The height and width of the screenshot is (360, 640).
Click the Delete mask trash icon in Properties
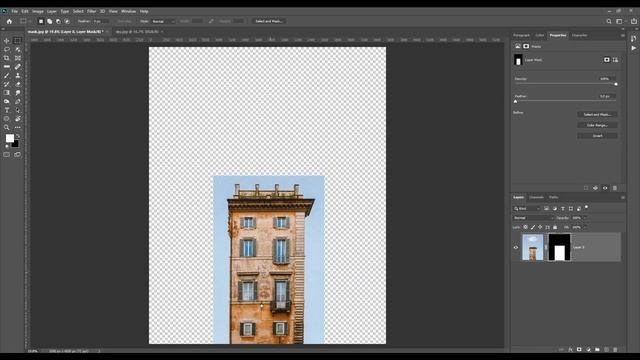coord(615,188)
